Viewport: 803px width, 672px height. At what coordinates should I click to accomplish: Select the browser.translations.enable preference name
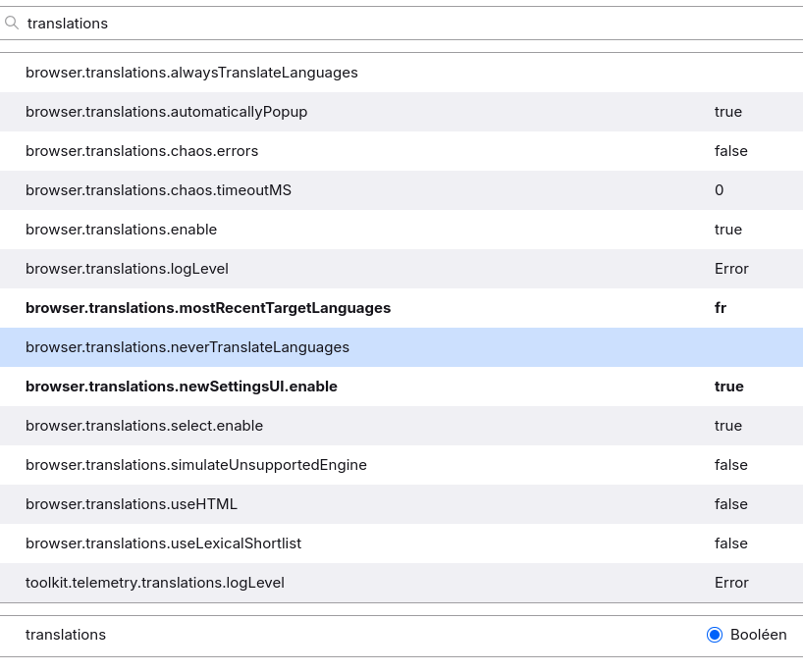tap(121, 230)
